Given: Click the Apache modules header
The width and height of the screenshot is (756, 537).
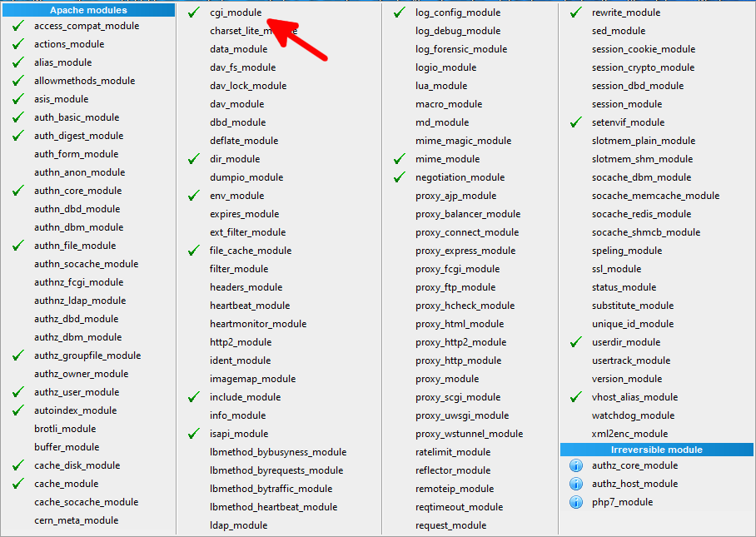Looking at the screenshot, I should 87,9.
